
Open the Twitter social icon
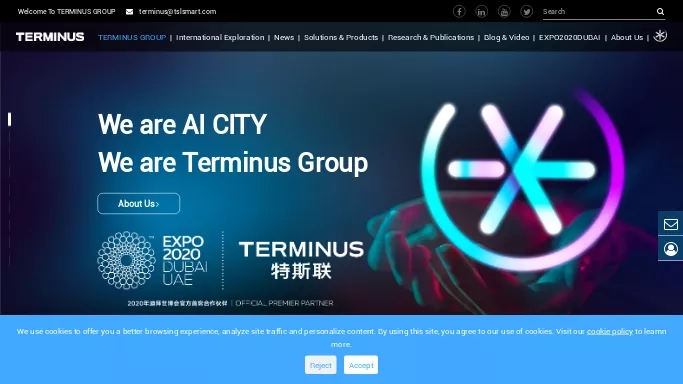point(527,11)
